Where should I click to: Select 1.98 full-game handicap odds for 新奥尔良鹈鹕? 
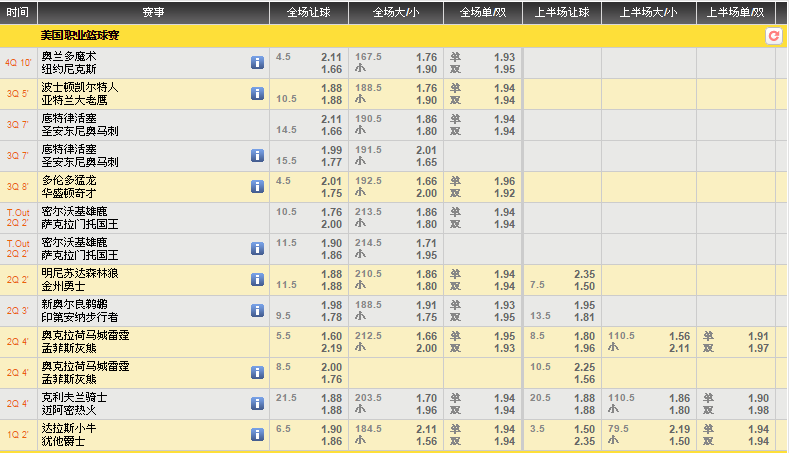331,305
